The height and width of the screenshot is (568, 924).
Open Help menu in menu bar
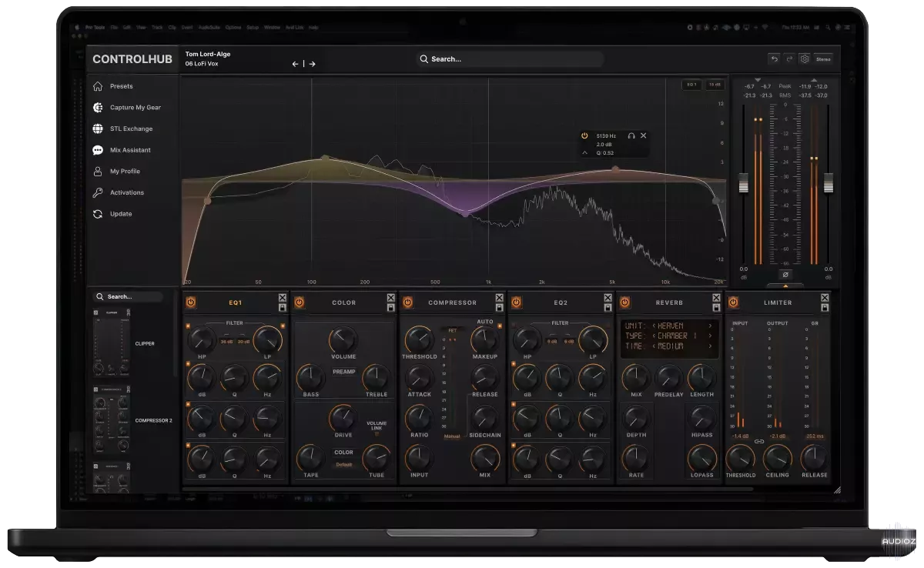pos(313,27)
